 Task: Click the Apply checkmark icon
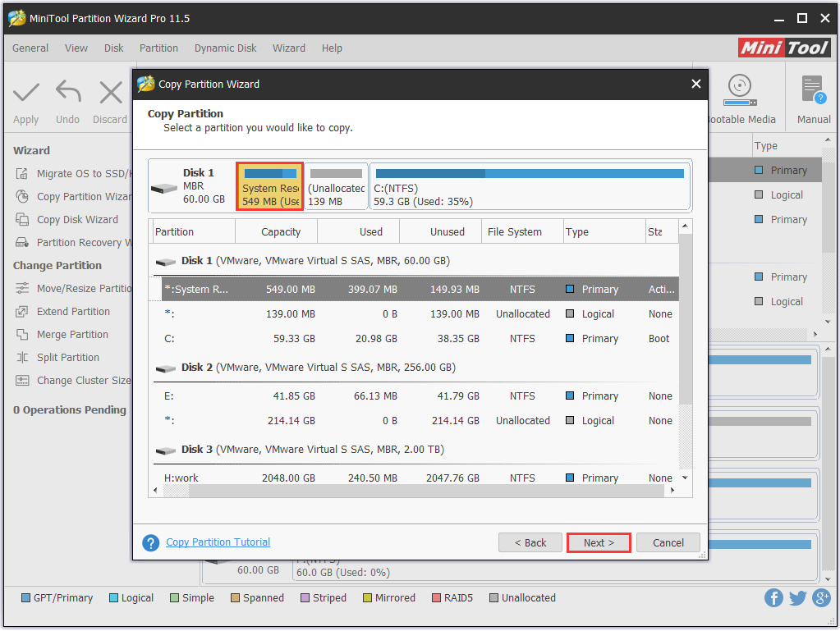(25, 92)
